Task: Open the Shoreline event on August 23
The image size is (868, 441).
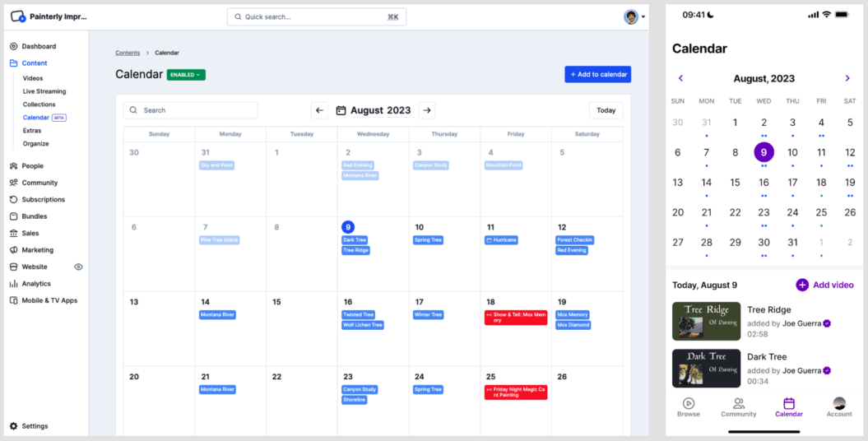Action: pos(355,400)
